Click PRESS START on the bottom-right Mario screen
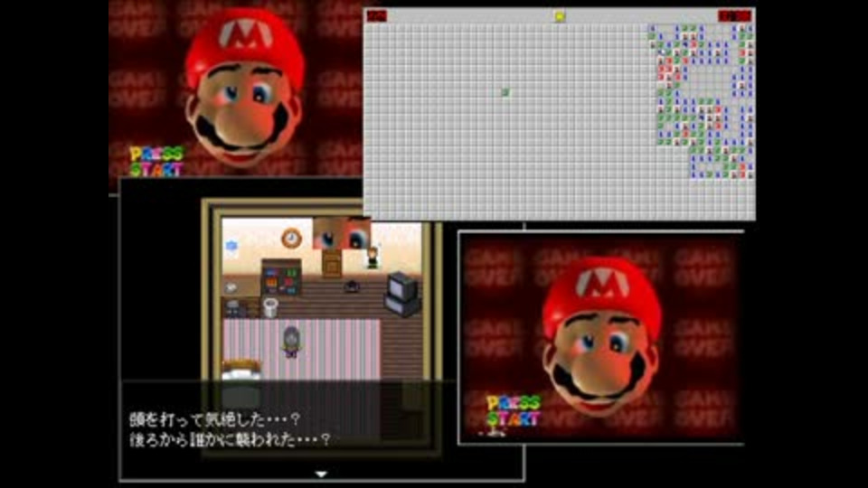Viewport: 868px width, 488px height. tap(514, 411)
